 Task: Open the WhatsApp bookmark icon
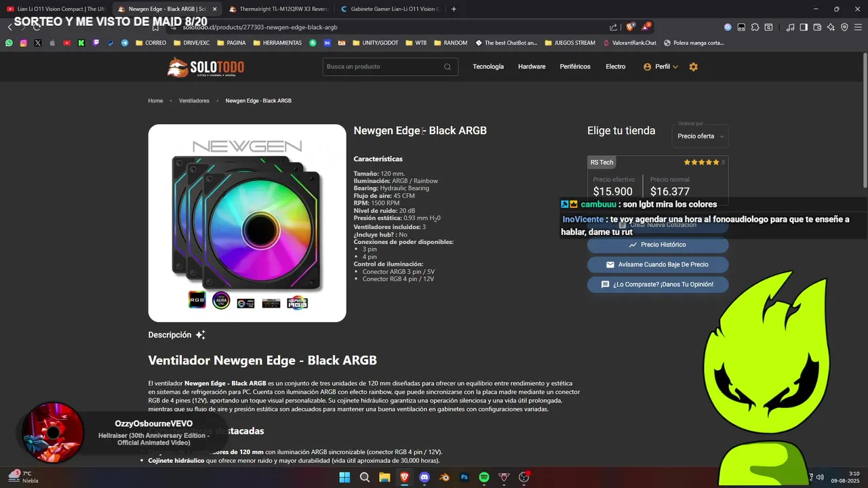click(9, 43)
